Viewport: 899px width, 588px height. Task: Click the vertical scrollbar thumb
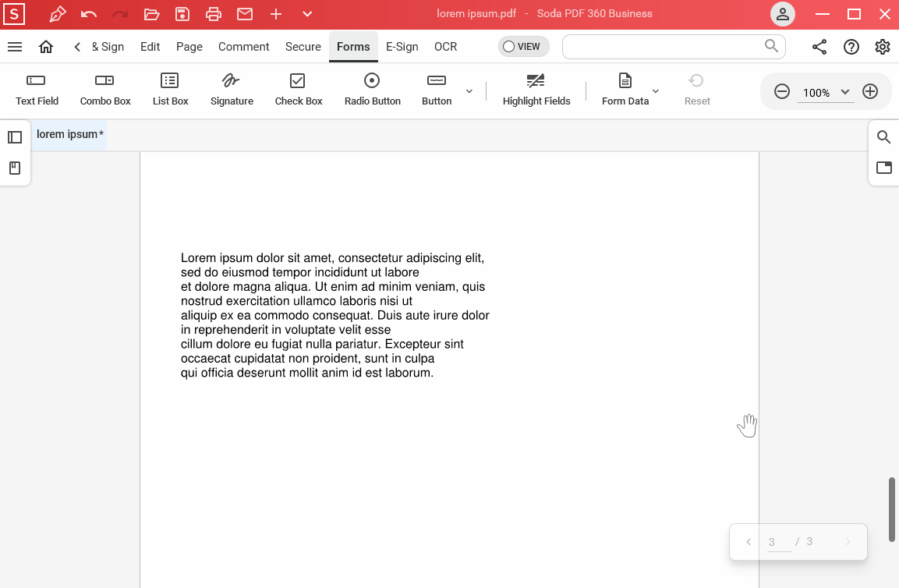pyautogui.click(x=891, y=509)
